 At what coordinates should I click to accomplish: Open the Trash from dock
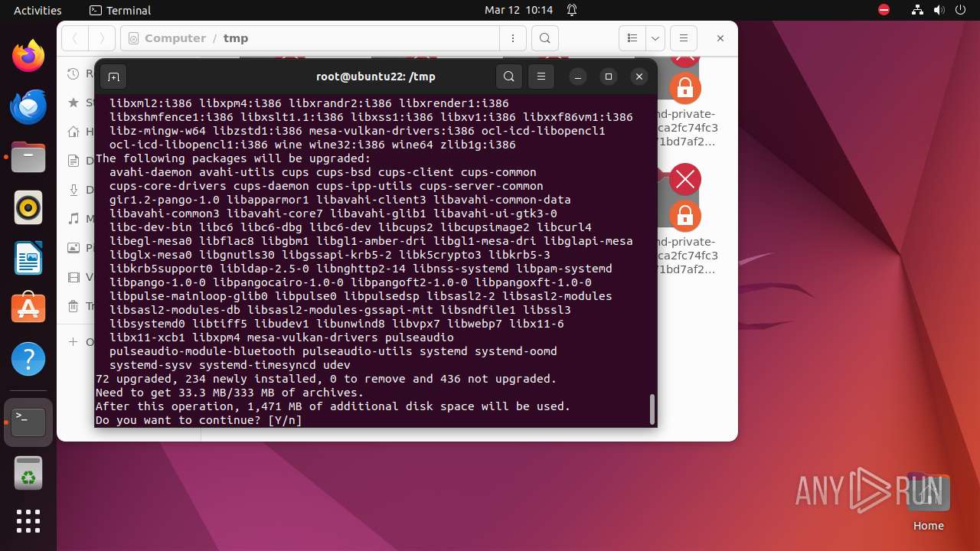point(28,473)
